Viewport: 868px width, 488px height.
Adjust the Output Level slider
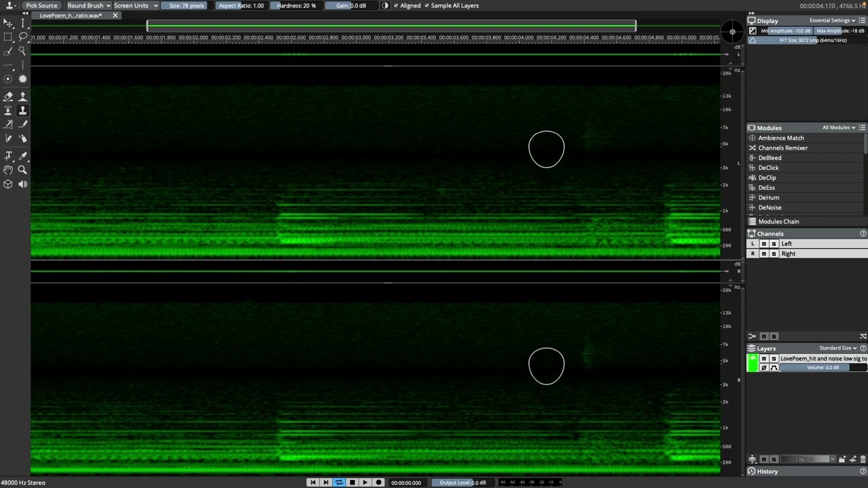(462, 483)
